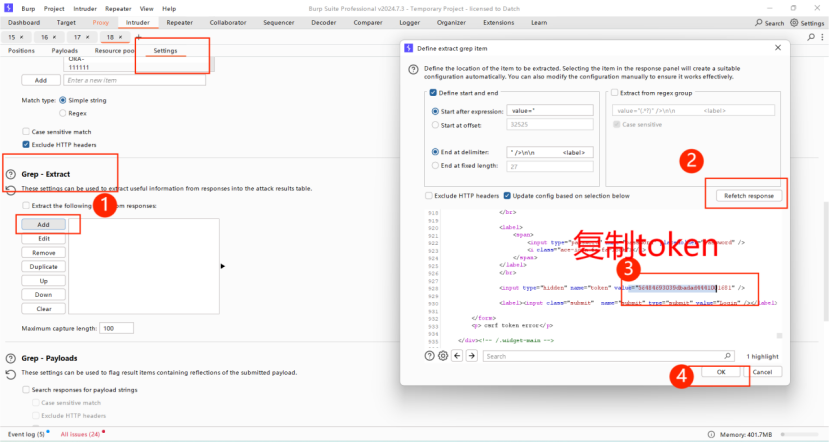Click the Duplicate button
Image resolution: width=829 pixels, height=442 pixels.
pos(43,266)
